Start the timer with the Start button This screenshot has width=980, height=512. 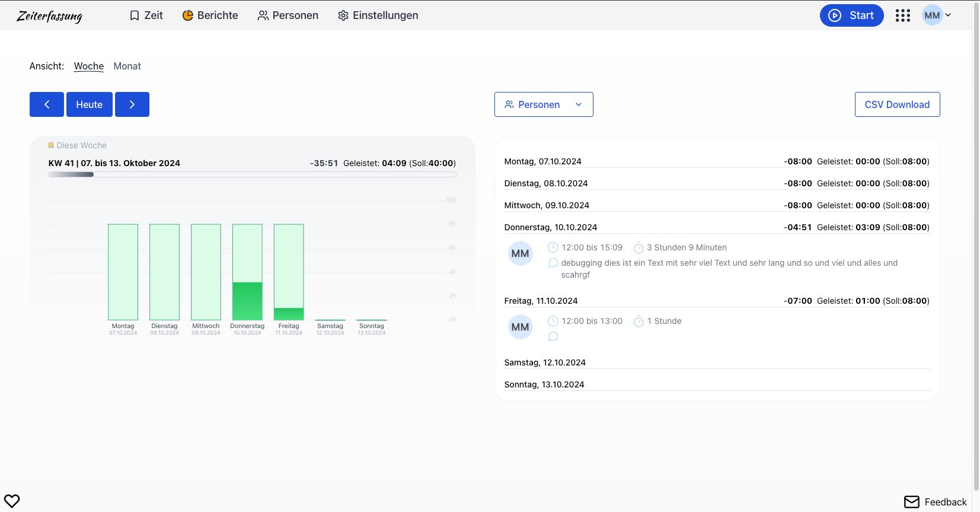[851, 15]
